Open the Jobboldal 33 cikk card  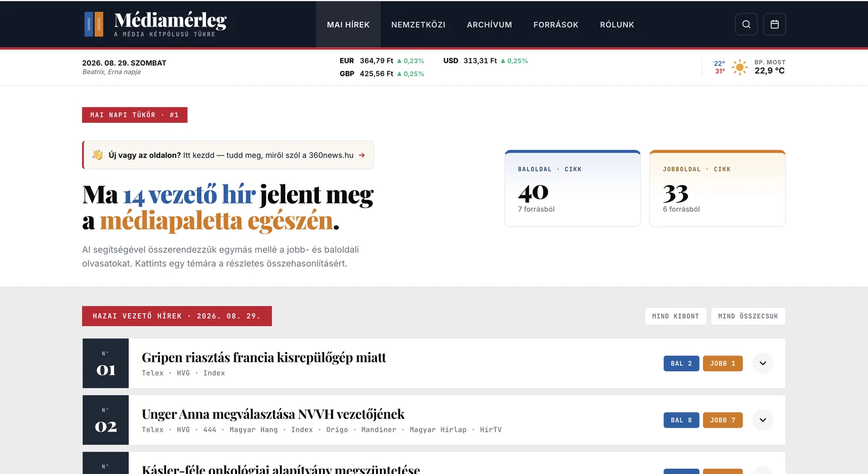pyautogui.click(x=717, y=188)
